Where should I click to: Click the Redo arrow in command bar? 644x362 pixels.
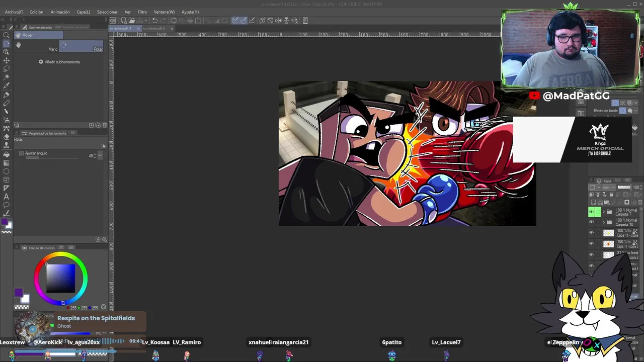(163, 21)
